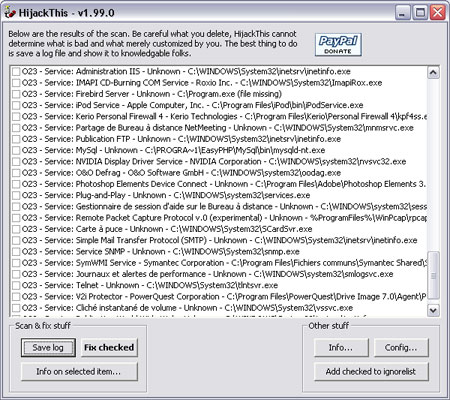Click the Fix checked button

pyautogui.click(x=109, y=348)
